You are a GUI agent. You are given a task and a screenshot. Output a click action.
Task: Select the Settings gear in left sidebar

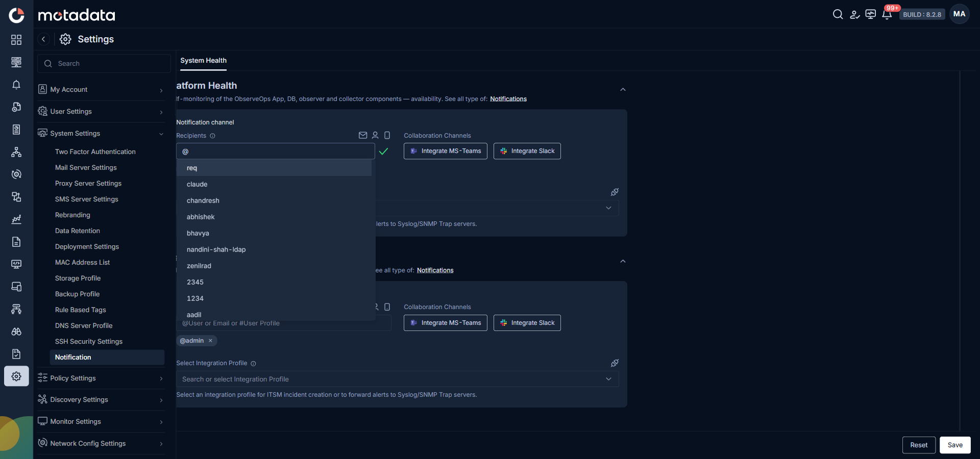(16, 376)
